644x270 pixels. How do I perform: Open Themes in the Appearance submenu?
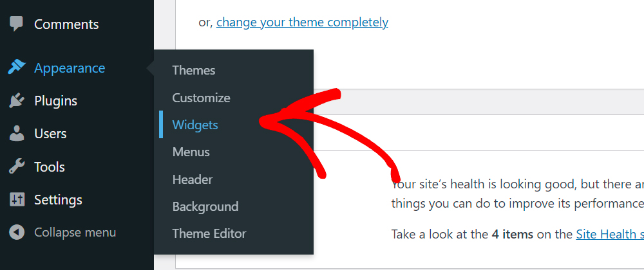click(x=193, y=70)
